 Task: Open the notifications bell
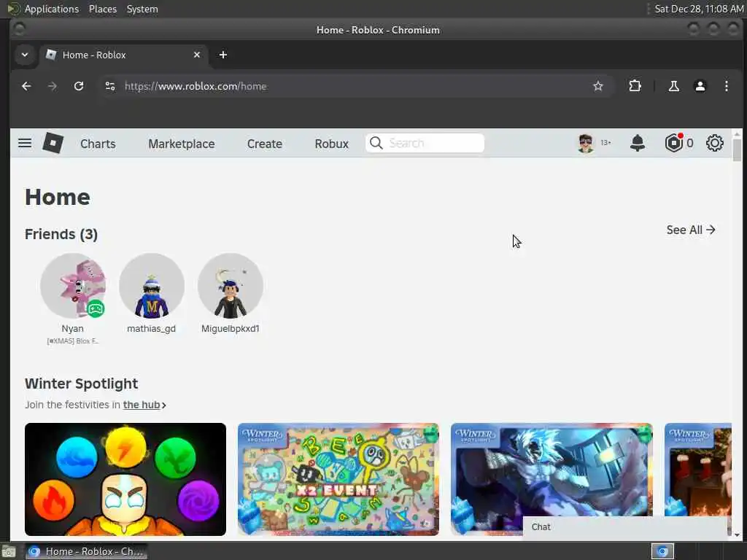638,143
